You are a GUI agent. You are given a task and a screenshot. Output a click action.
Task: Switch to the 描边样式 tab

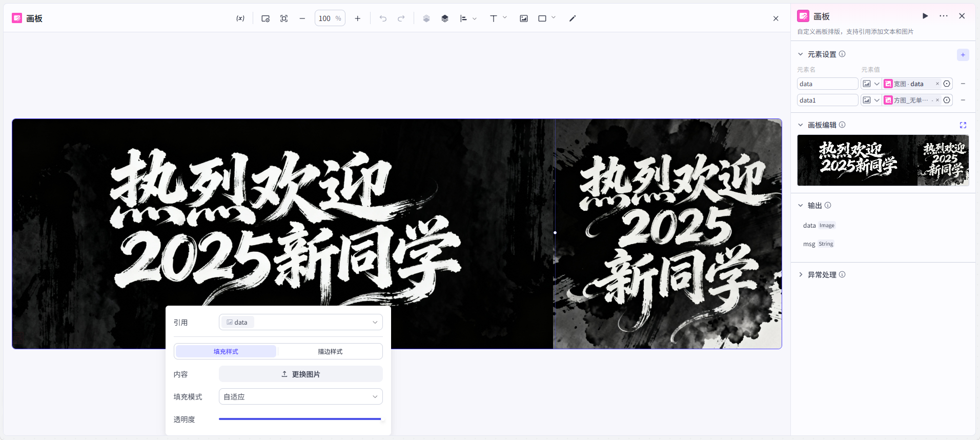[x=330, y=351]
